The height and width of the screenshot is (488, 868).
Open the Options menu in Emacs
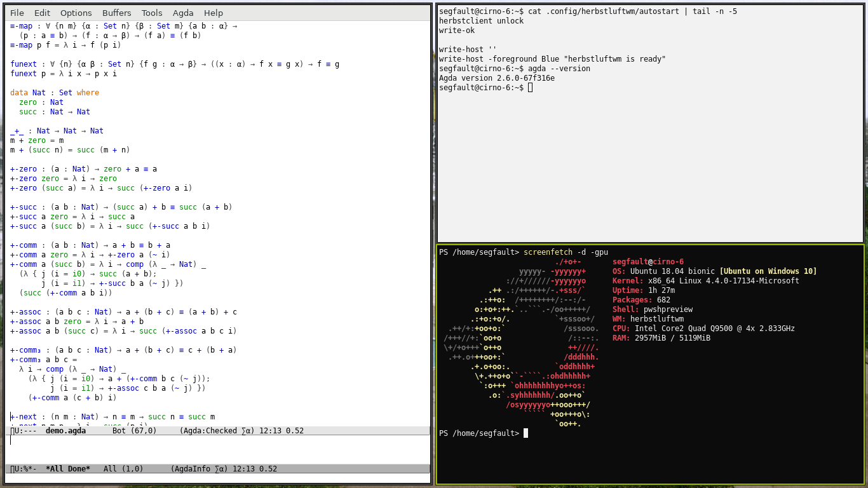76,13
